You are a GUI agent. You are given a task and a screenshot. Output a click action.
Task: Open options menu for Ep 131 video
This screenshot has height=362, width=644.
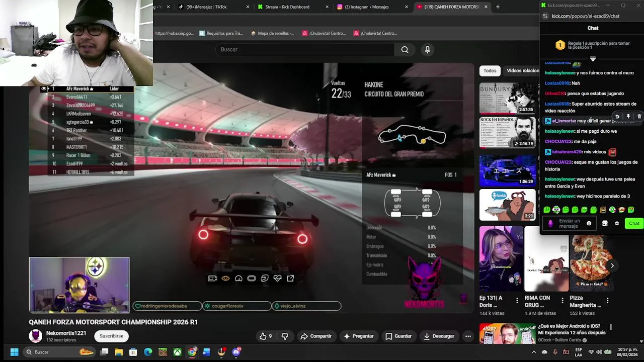517,301
